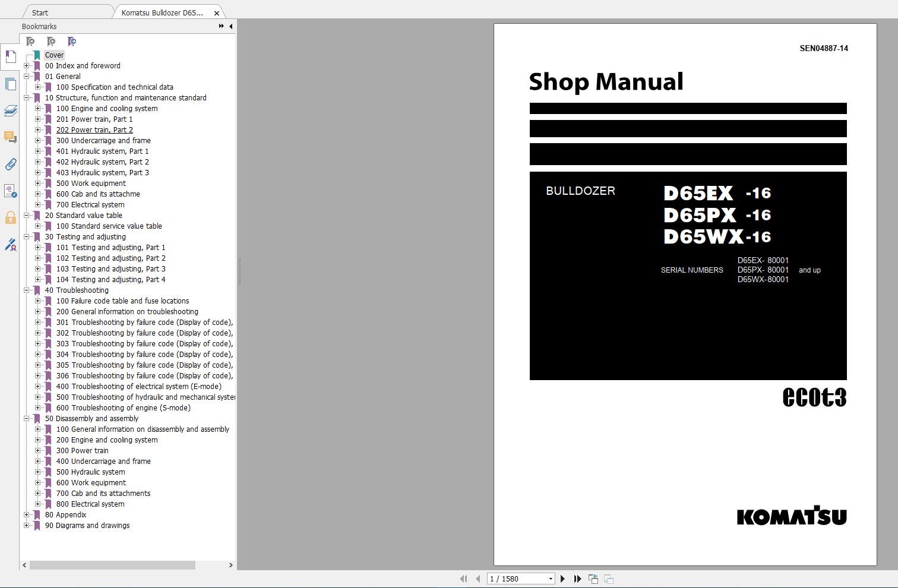Click bookmark icon beside 90 Diagrams and drawings
The width and height of the screenshot is (898, 588).
(37, 526)
